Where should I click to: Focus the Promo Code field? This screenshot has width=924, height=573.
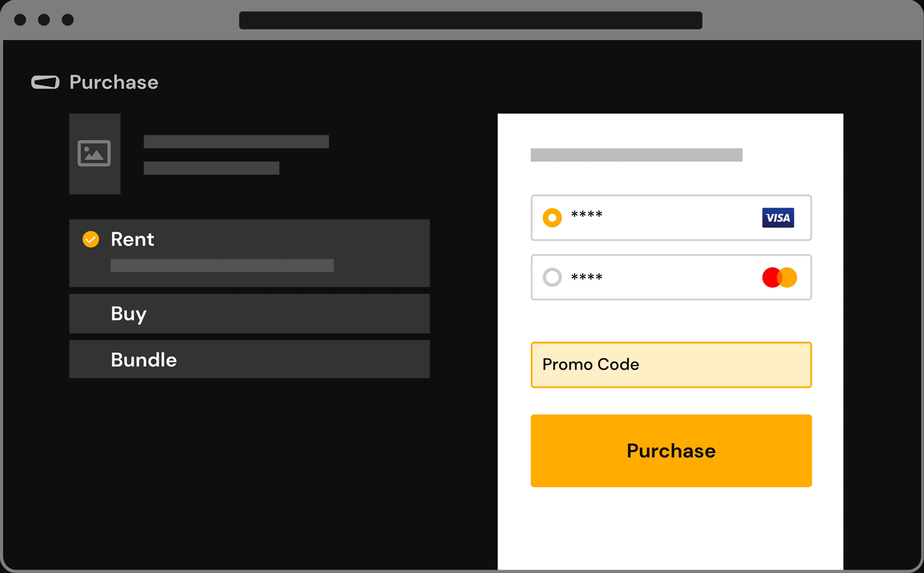pos(671,365)
